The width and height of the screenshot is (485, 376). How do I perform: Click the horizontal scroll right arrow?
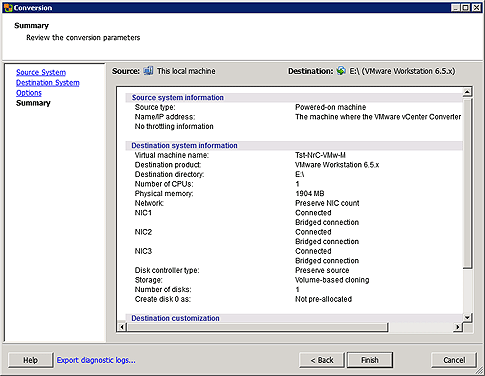click(x=458, y=327)
